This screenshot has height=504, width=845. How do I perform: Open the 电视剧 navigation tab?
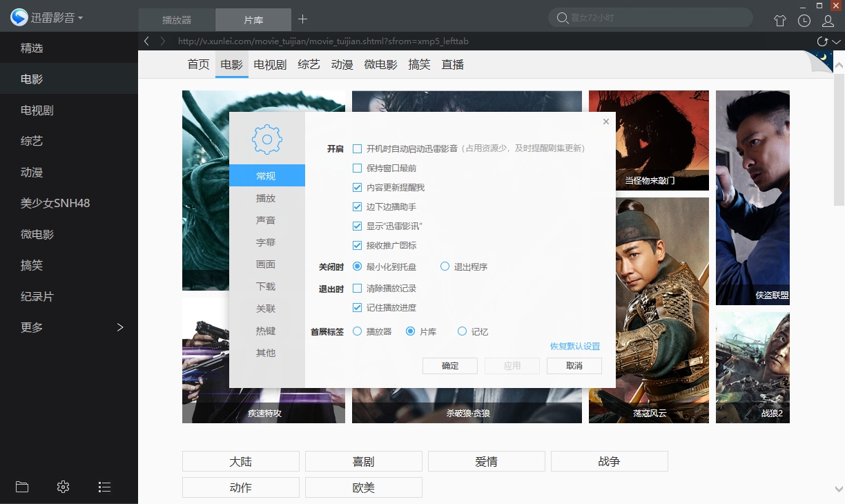tap(270, 64)
